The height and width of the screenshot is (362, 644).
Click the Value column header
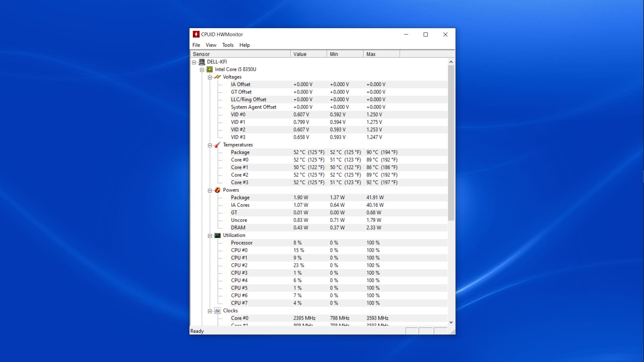coord(309,54)
